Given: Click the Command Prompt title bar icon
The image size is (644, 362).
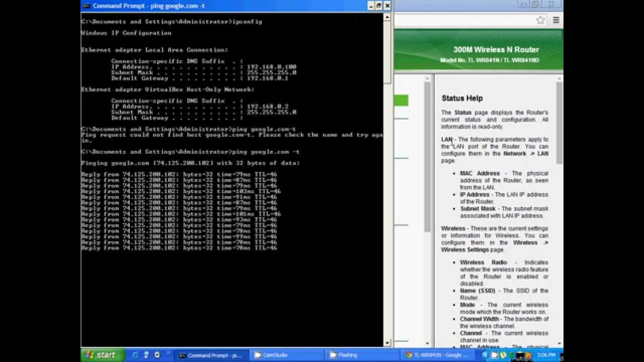Looking at the screenshot, I should (86, 6).
